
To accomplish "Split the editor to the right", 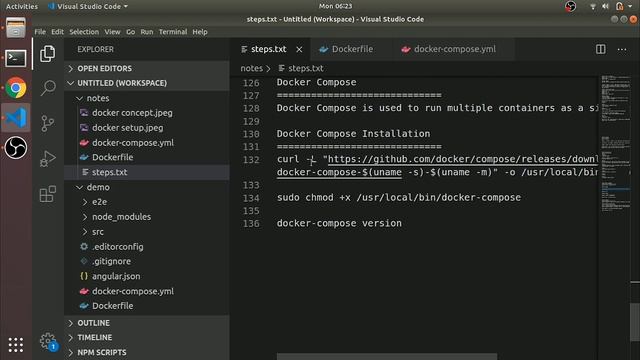I will coord(600,49).
